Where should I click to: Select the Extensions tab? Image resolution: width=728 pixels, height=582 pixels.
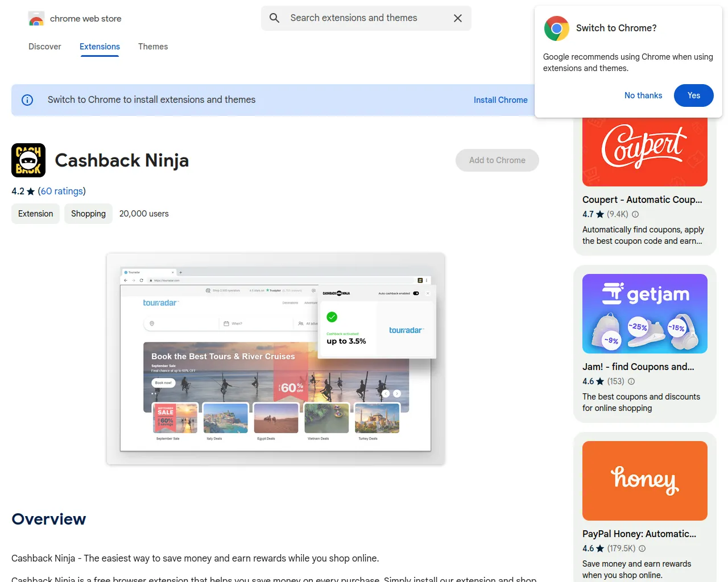coord(100,47)
